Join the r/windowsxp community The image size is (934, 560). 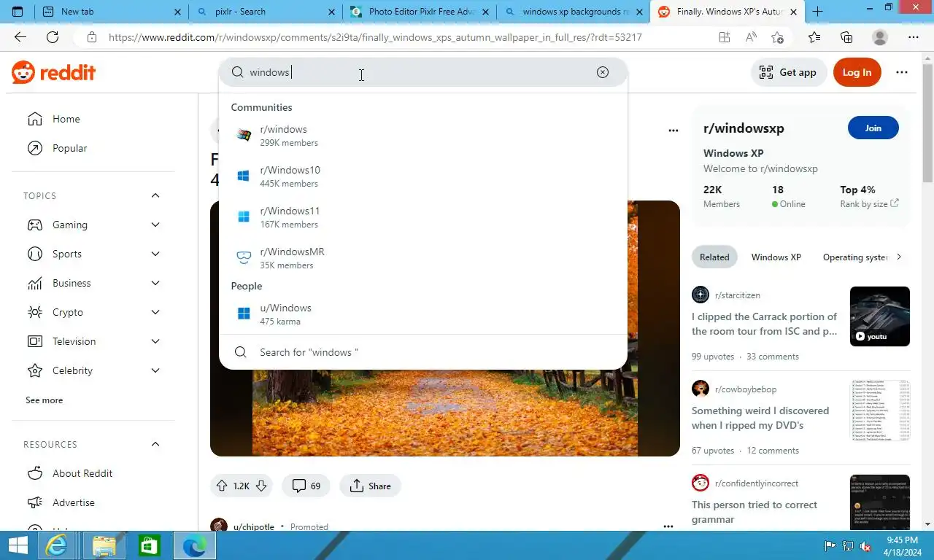pos(873,128)
